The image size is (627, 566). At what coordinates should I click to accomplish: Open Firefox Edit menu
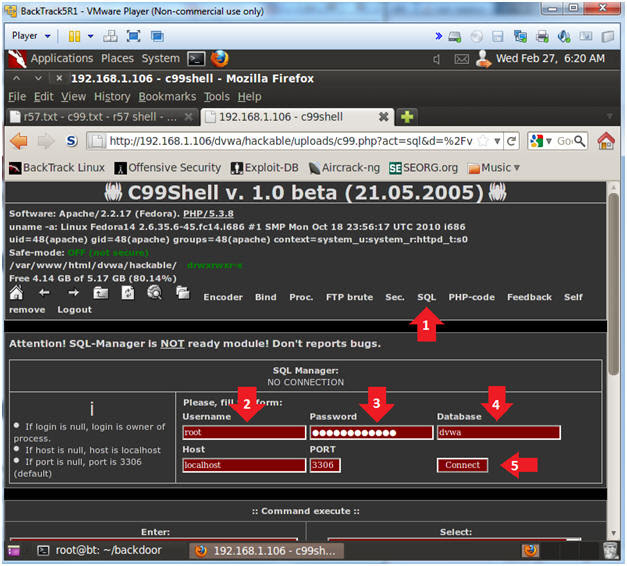coord(44,97)
